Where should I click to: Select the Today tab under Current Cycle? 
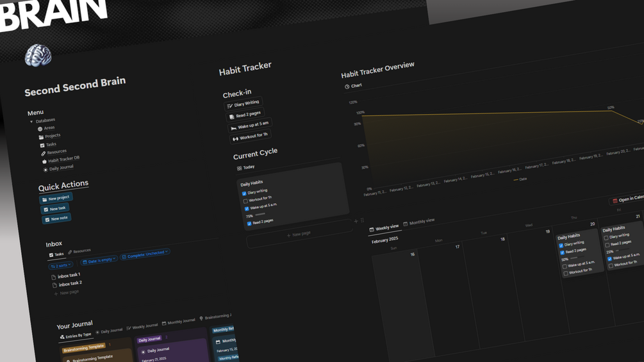[x=245, y=167]
